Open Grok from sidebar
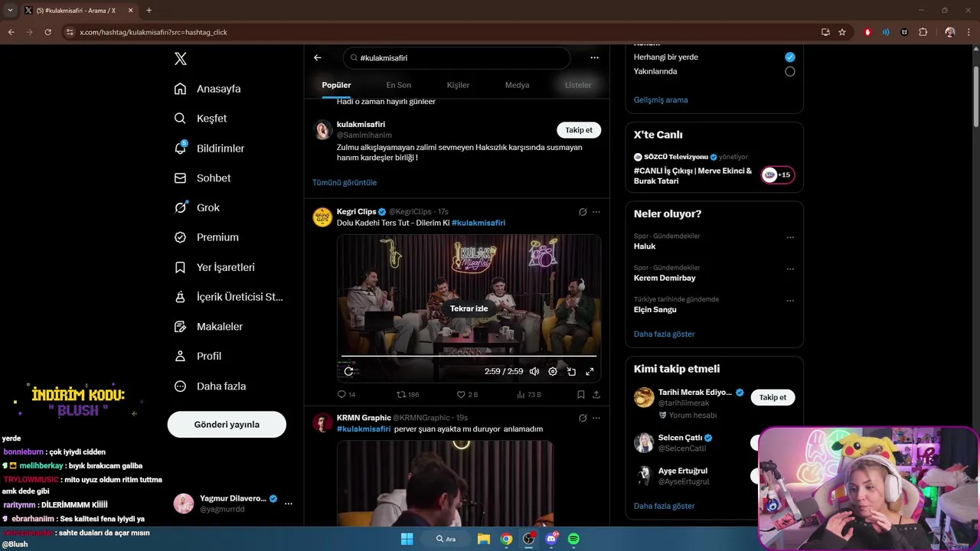980x551 pixels. point(197,207)
